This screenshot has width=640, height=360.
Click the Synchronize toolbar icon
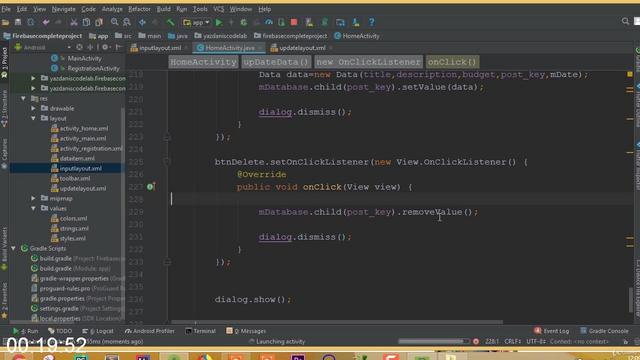31,22
